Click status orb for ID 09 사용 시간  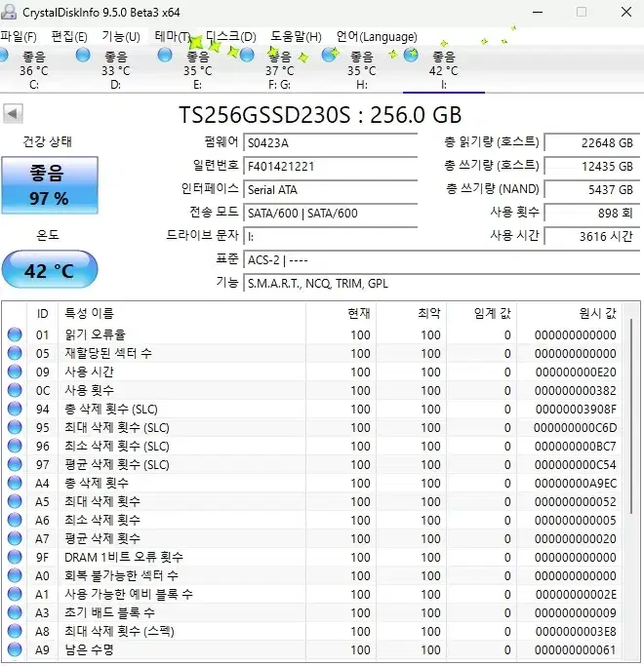(15, 372)
